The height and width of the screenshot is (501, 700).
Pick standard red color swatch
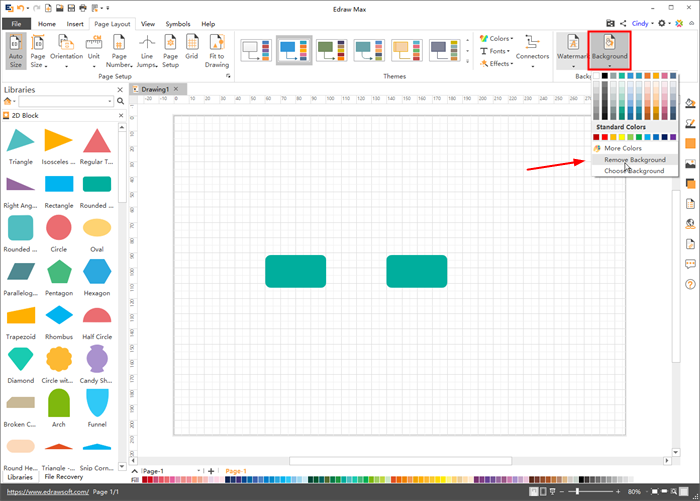tap(604, 137)
